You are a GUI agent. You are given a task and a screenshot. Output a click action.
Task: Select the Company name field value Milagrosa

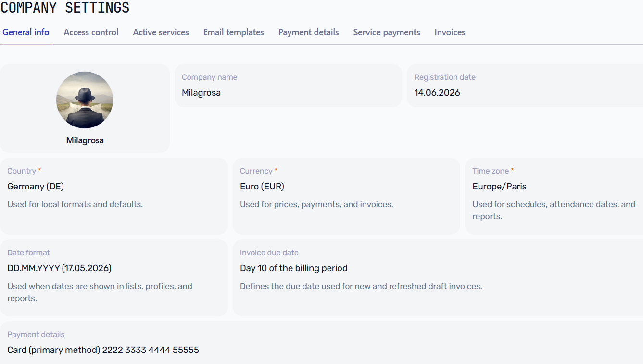[x=201, y=93]
